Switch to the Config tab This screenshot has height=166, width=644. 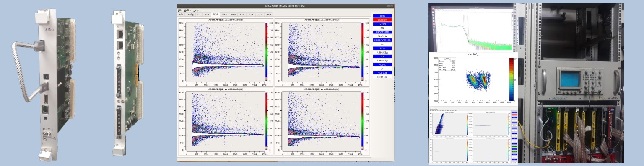[190, 14]
